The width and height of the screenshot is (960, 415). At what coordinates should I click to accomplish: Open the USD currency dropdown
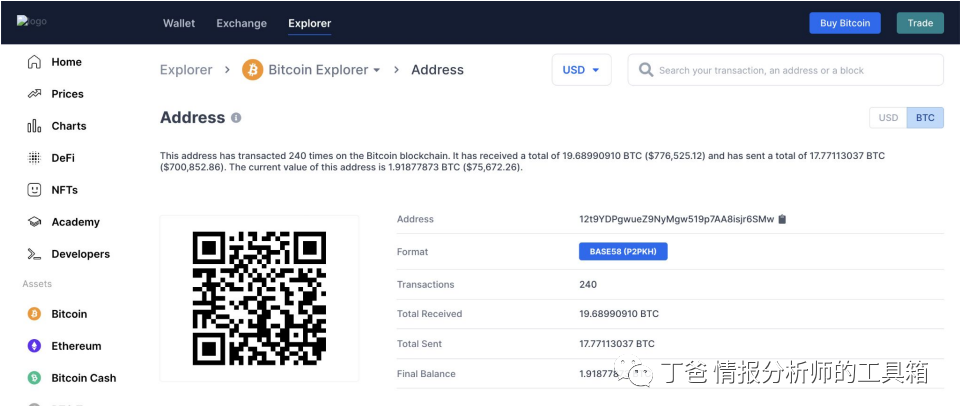click(581, 70)
